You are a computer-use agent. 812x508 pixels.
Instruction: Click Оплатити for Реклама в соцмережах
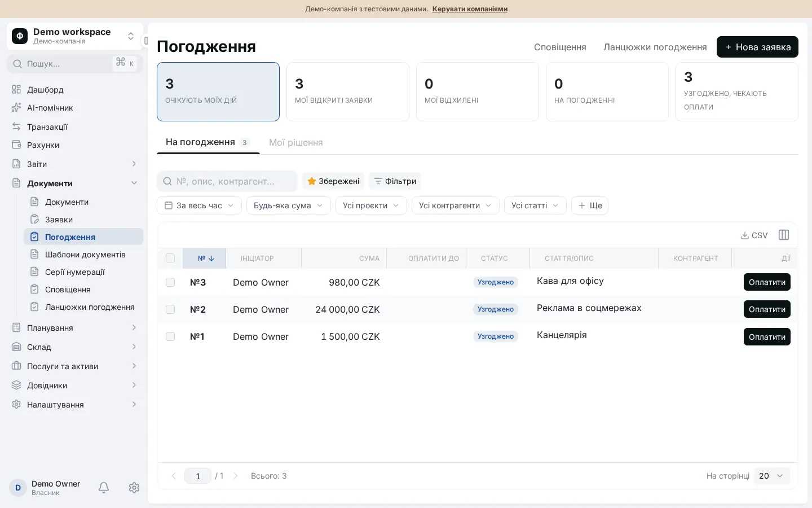tap(767, 309)
